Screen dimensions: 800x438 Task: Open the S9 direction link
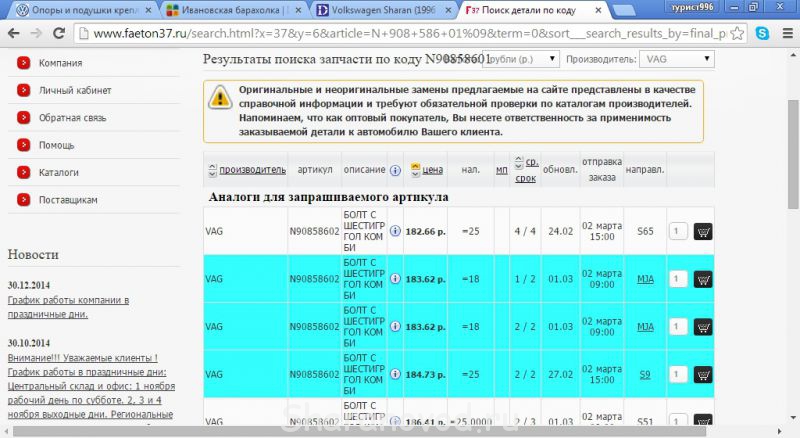coord(645,375)
